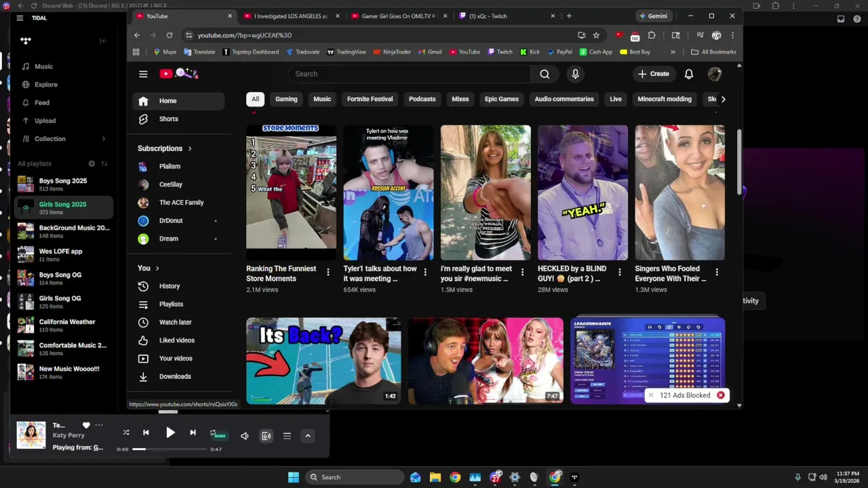This screenshot has width=868, height=488.
Task: Open Chrome three-dot menu
Action: (x=732, y=35)
